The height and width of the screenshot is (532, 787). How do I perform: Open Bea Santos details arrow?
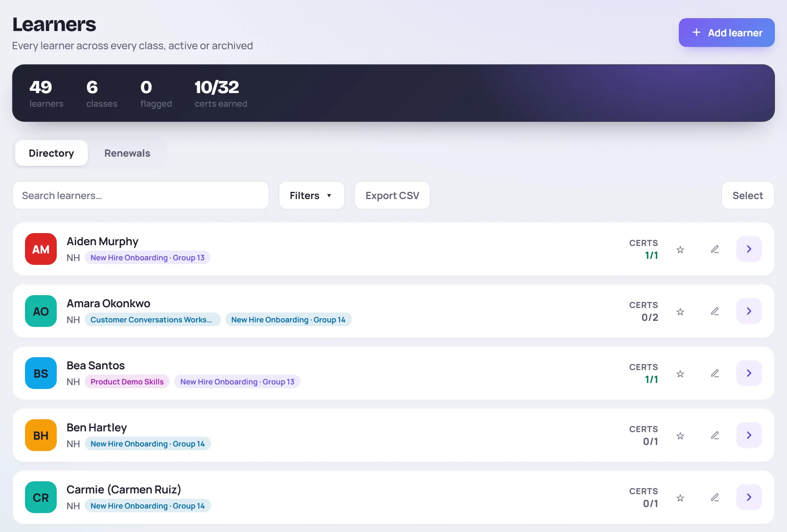pos(749,373)
